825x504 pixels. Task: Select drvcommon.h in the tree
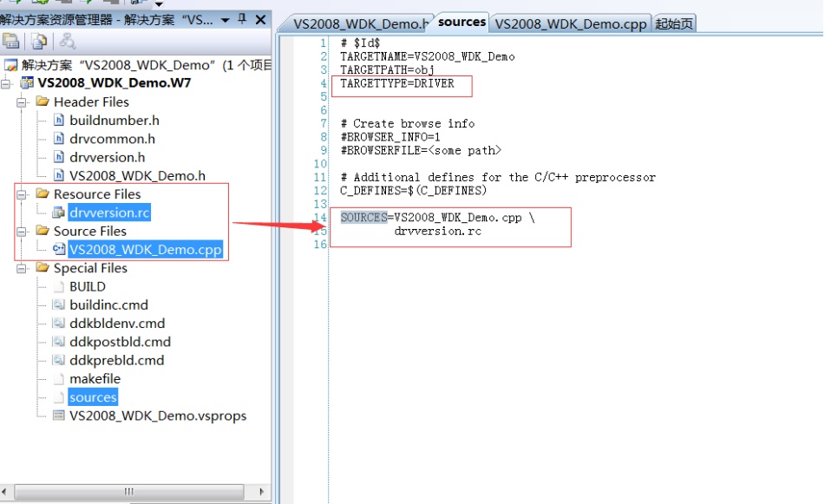click(112, 139)
